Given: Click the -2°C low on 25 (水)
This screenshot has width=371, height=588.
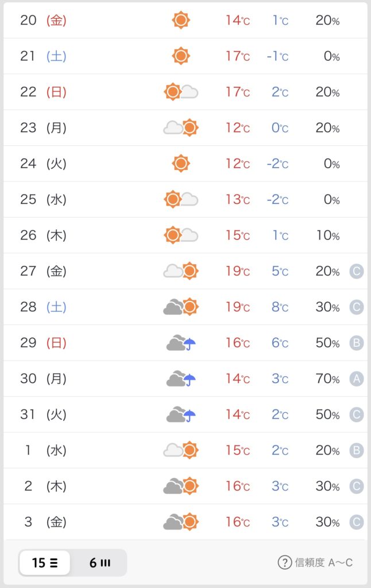Looking at the screenshot, I should click(277, 199).
